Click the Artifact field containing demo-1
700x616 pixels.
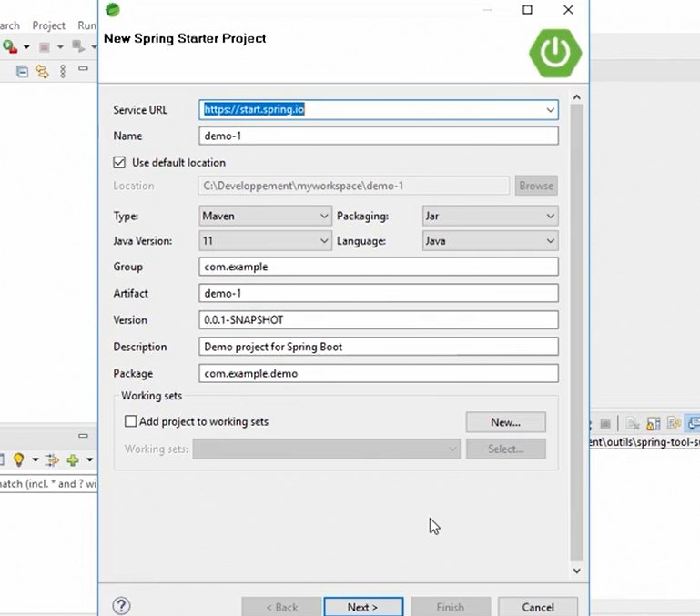pyautogui.click(x=379, y=293)
